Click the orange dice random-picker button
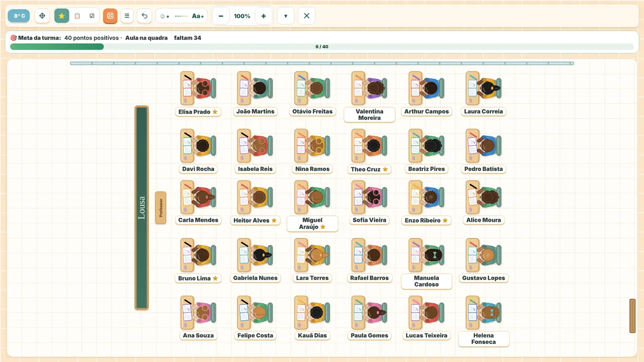The height and width of the screenshot is (362, 644). click(x=110, y=16)
